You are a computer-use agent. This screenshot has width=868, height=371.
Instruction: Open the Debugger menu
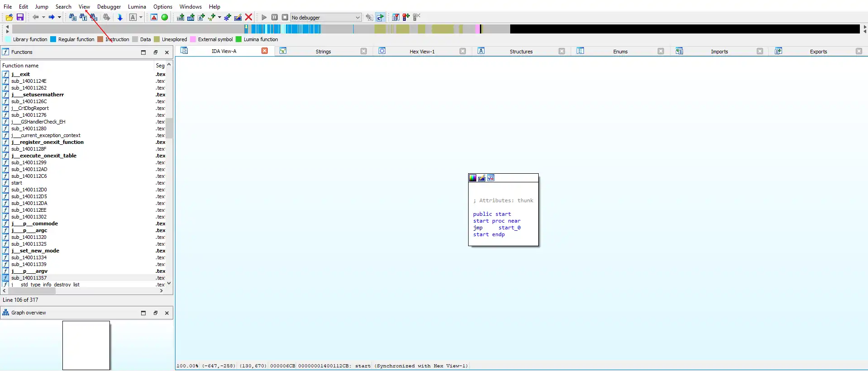pos(109,7)
